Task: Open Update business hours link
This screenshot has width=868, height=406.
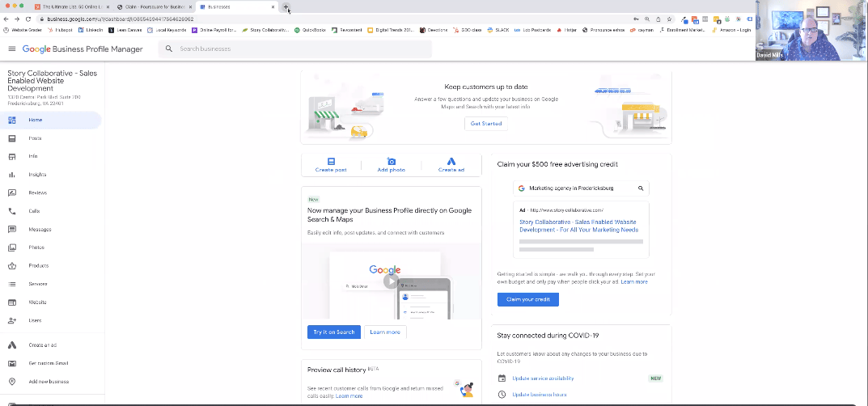Action: 540,395
